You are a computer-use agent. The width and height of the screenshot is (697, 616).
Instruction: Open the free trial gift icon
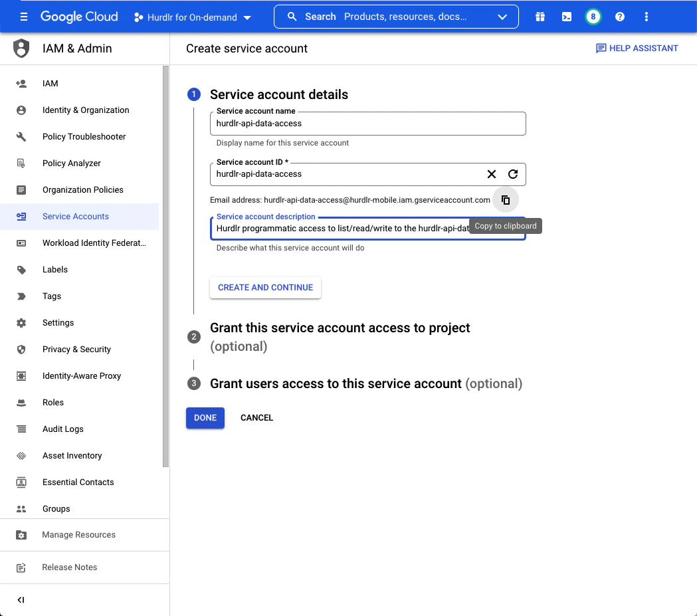tap(540, 17)
